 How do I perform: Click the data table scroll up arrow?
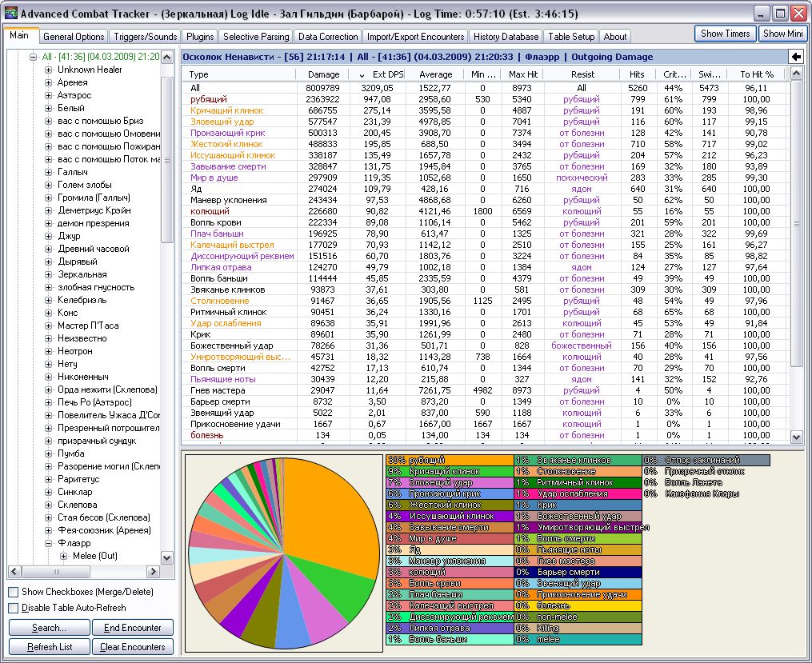click(797, 73)
